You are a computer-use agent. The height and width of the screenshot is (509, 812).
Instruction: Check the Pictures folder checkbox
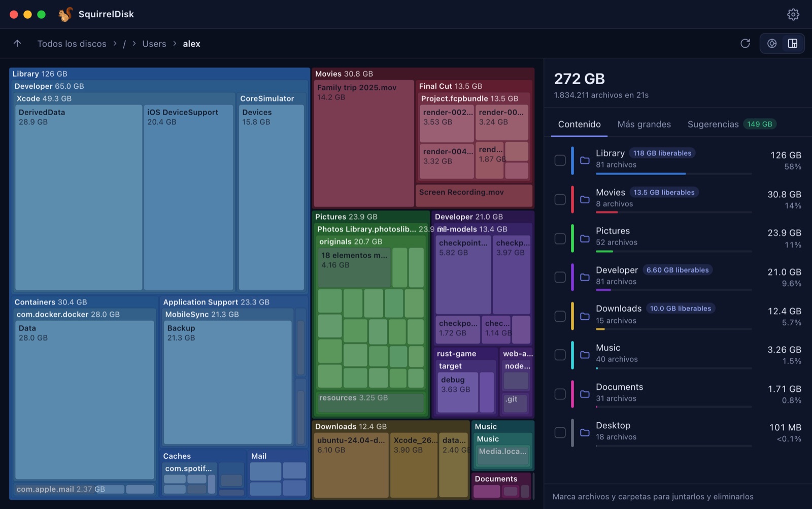click(560, 239)
